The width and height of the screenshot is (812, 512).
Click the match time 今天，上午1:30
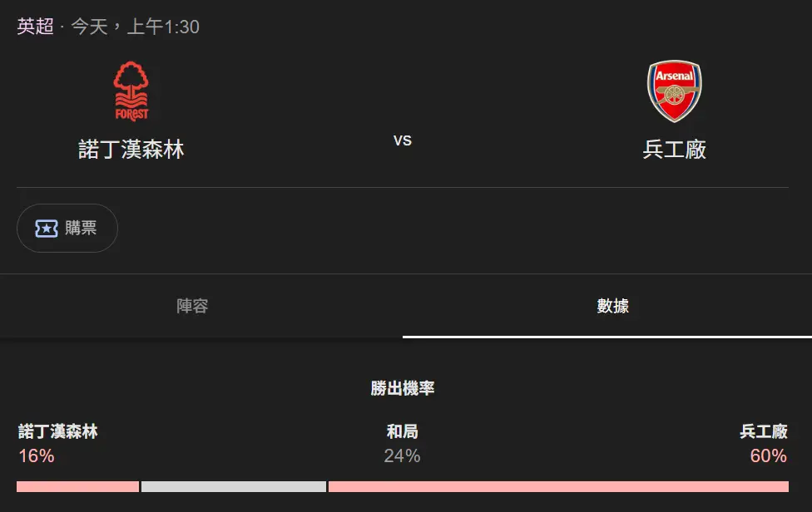coord(135,27)
